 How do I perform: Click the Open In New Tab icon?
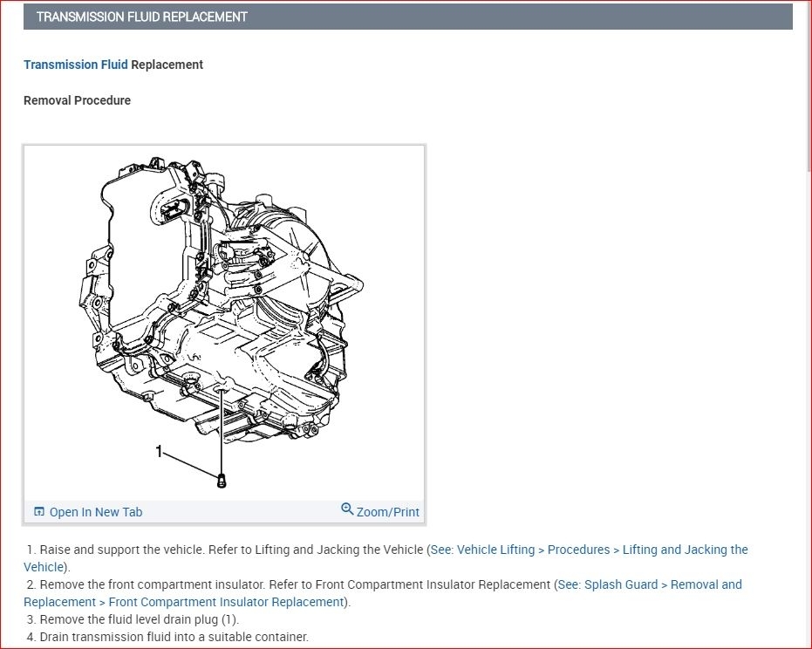(x=38, y=512)
